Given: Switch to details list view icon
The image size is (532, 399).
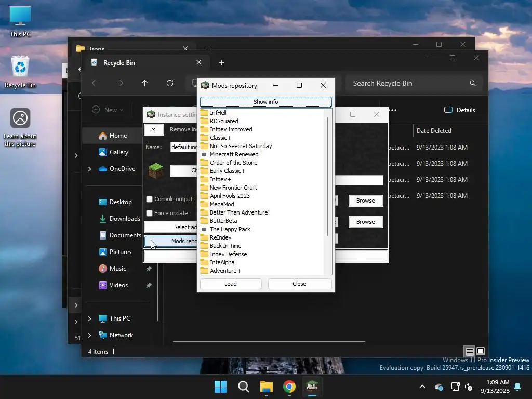Looking at the screenshot, I should (469, 351).
